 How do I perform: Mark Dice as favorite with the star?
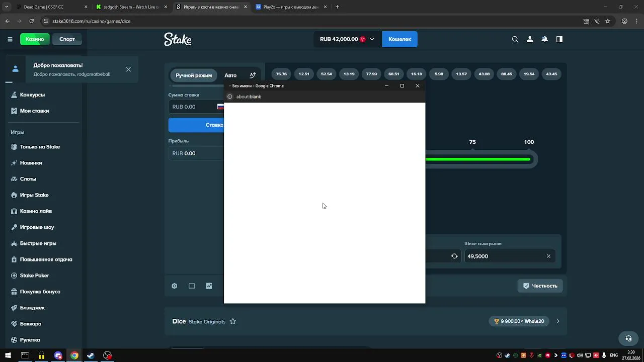pos(233,321)
